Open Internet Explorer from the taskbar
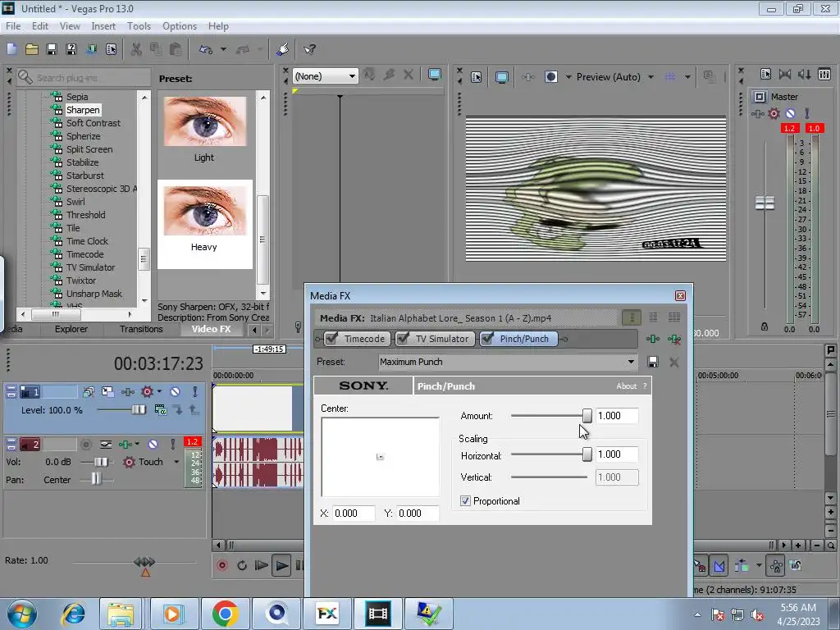This screenshot has height=630, width=840. 73,614
